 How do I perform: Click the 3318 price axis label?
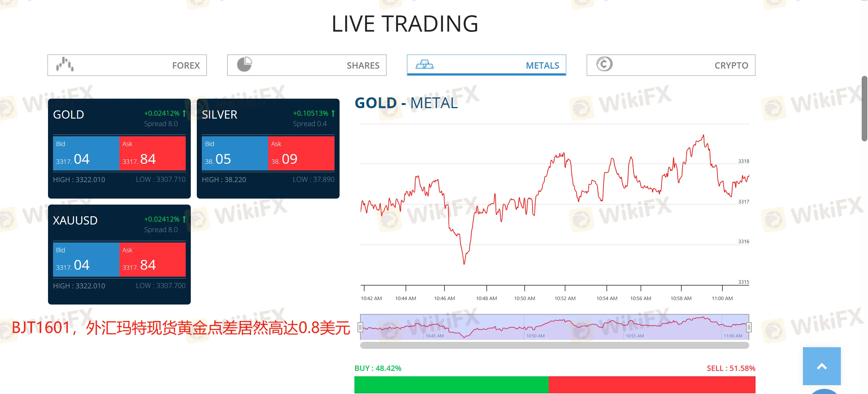743,161
